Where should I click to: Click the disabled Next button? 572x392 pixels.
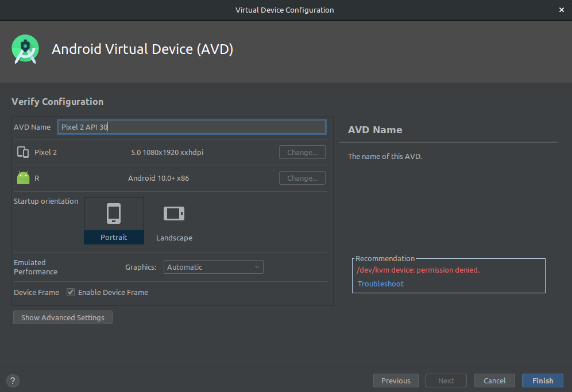point(446,381)
